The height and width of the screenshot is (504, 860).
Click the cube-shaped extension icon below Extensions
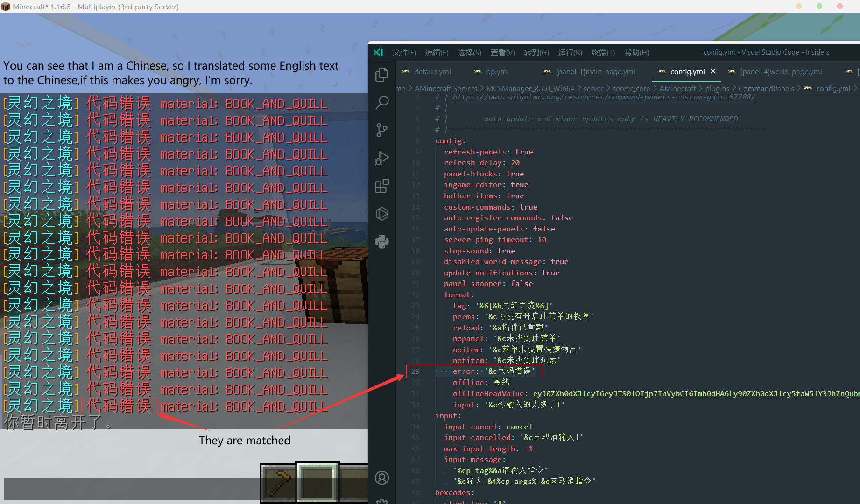(x=382, y=214)
